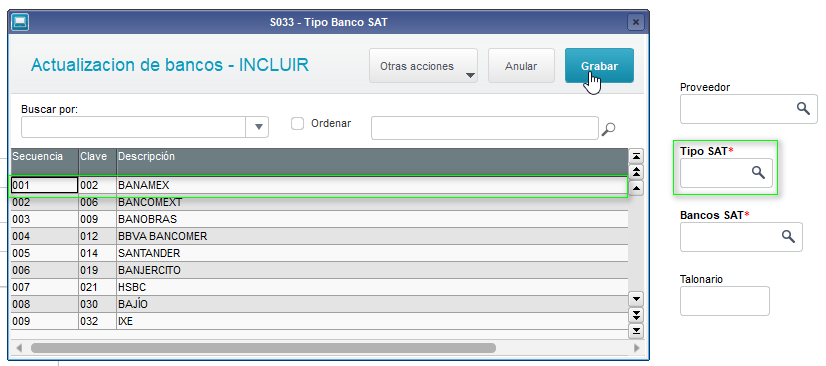This screenshot has height=366, width=826.
Task: Click the search magnifier next to the search box
Action: pos(608,128)
